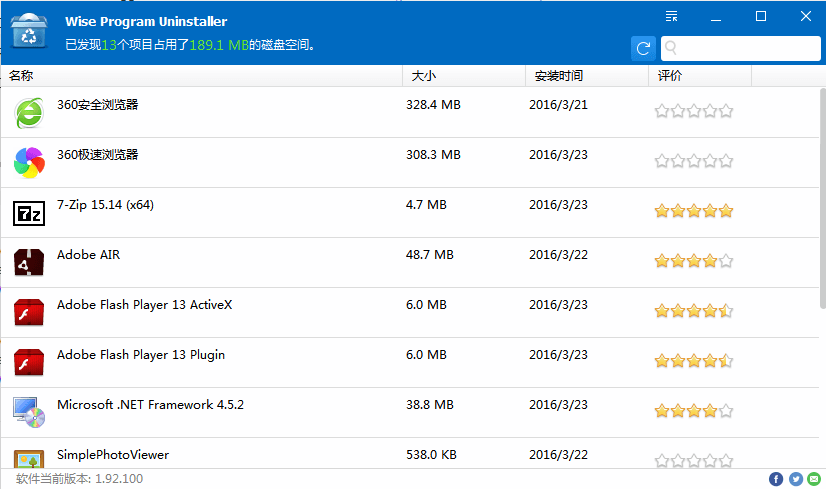The image size is (826, 489).
Task: Click the 360极速浏览器 program name
Action: click(97, 155)
